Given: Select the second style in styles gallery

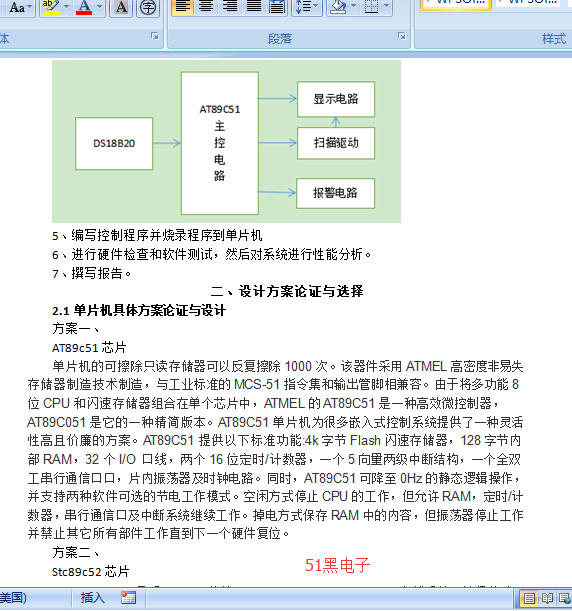Looking at the screenshot, I should coord(528,3).
